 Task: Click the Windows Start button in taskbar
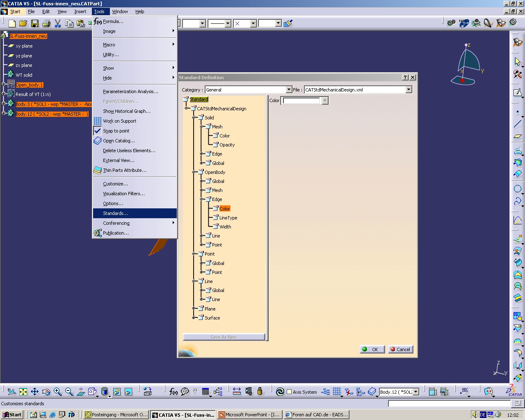point(11,415)
